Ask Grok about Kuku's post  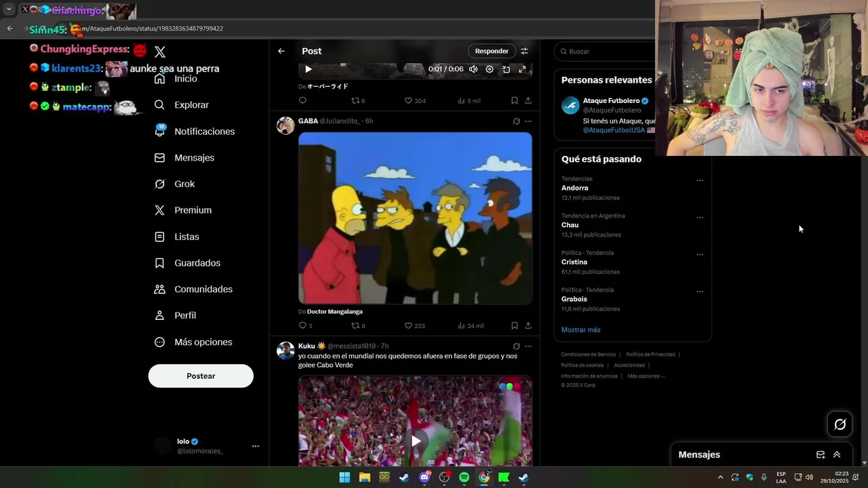tap(516, 346)
